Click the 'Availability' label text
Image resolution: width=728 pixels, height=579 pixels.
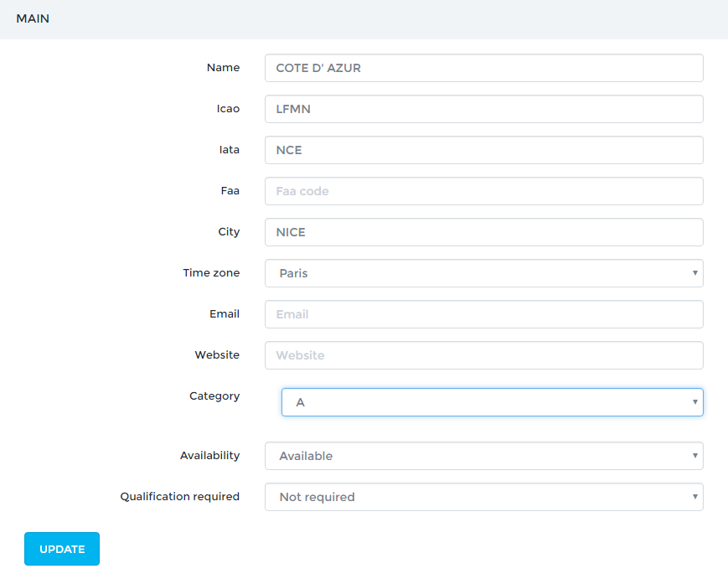(209, 456)
